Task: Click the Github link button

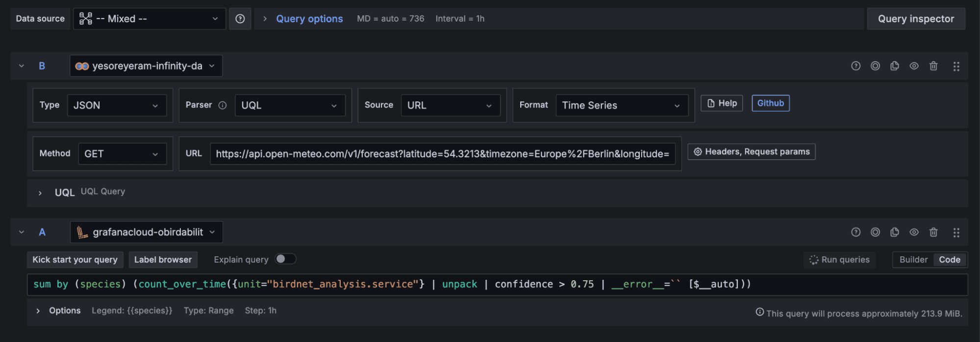Action: tap(770, 103)
